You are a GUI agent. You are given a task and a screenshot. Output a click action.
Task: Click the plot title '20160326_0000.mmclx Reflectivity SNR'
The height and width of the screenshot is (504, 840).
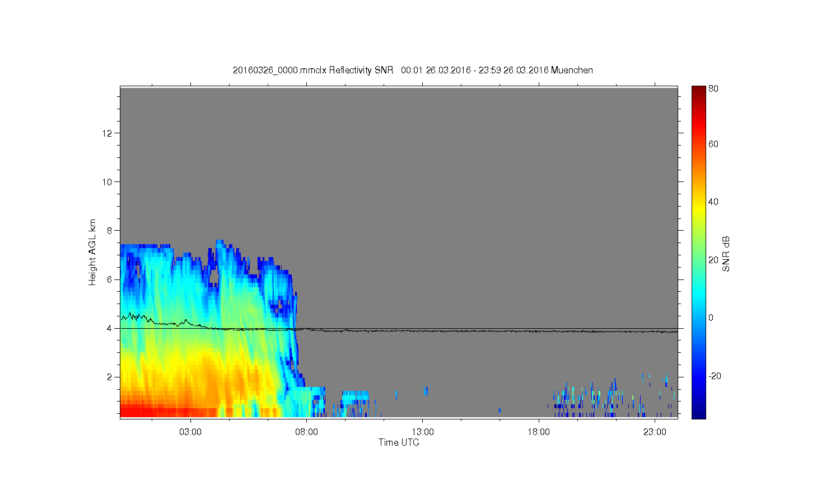pyautogui.click(x=313, y=71)
